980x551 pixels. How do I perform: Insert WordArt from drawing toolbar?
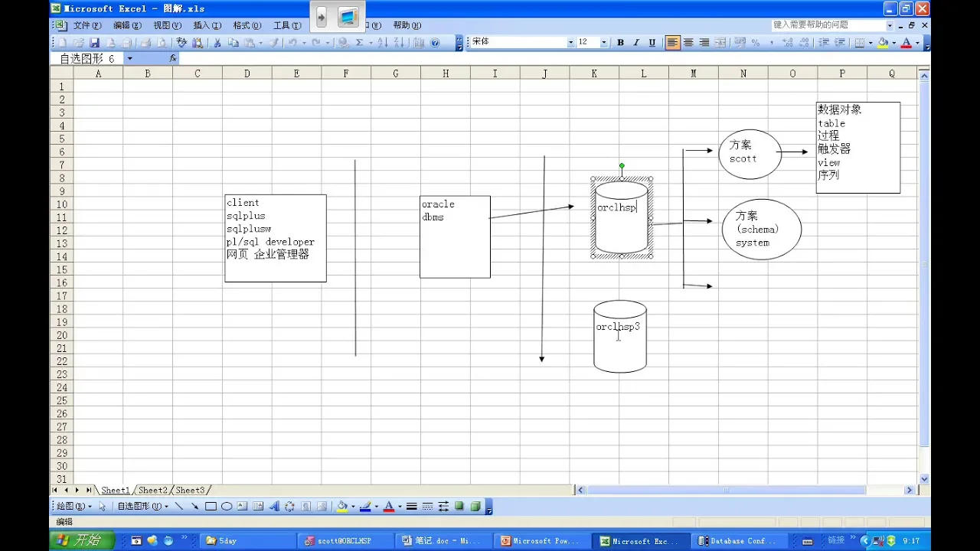click(x=274, y=507)
